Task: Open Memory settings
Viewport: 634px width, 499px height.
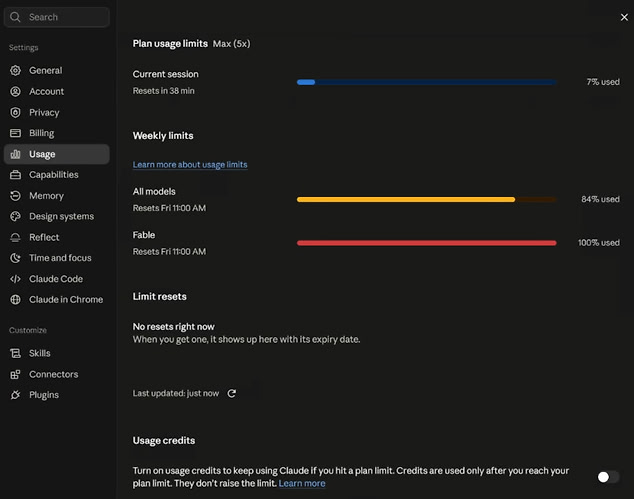Action: click(57, 196)
